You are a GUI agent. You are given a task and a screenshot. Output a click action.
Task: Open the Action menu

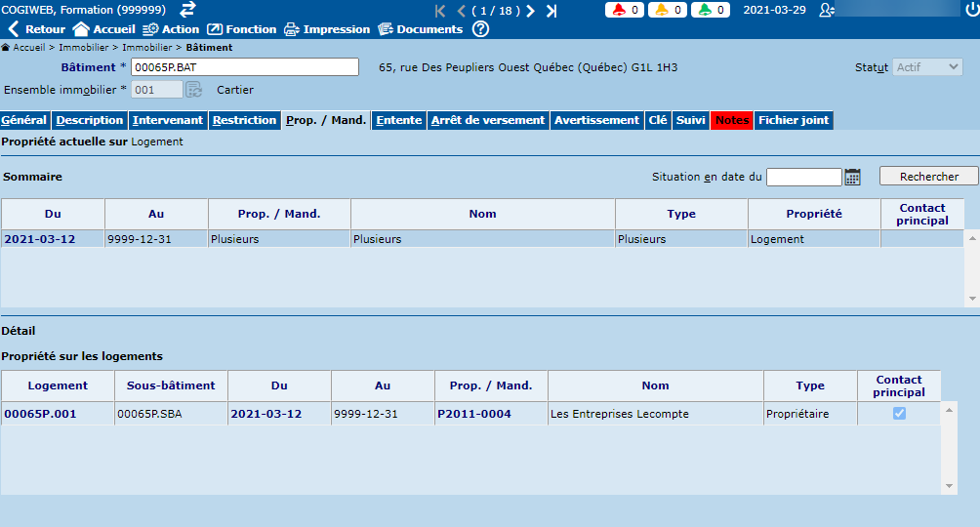(x=171, y=29)
